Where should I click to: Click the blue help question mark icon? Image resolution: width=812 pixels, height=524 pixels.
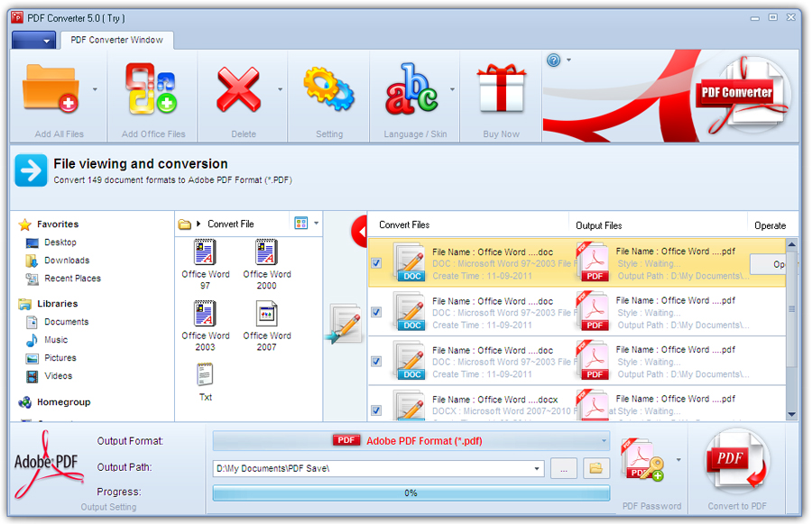point(554,60)
